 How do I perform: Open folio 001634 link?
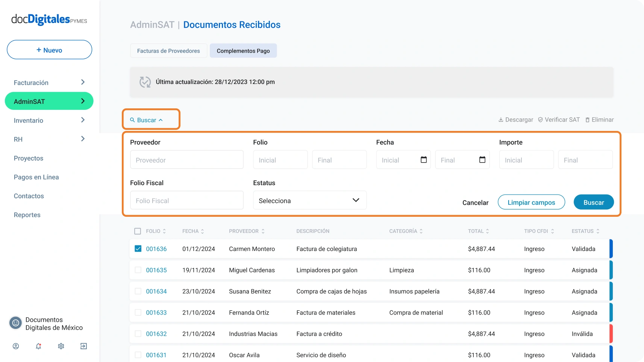click(156, 291)
